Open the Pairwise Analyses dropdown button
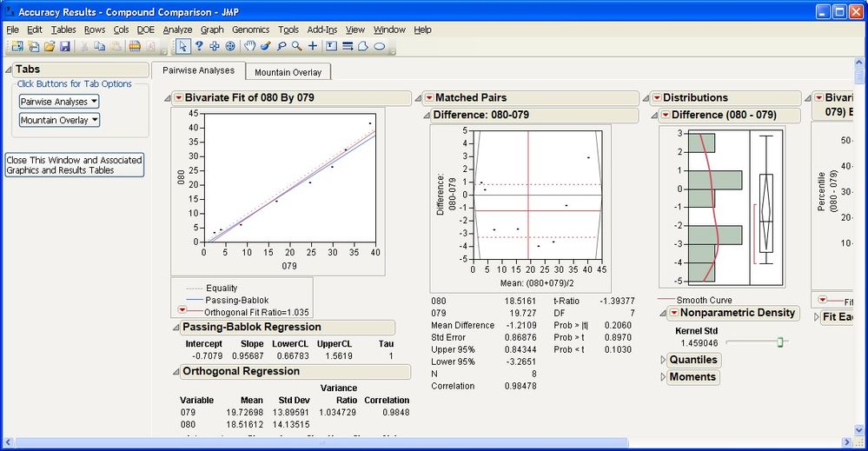The height and width of the screenshot is (451, 868). pyautogui.click(x=59, y=102)
